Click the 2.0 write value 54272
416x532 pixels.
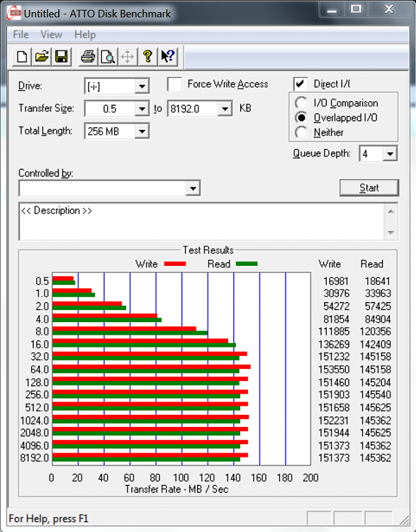[336, 306]
